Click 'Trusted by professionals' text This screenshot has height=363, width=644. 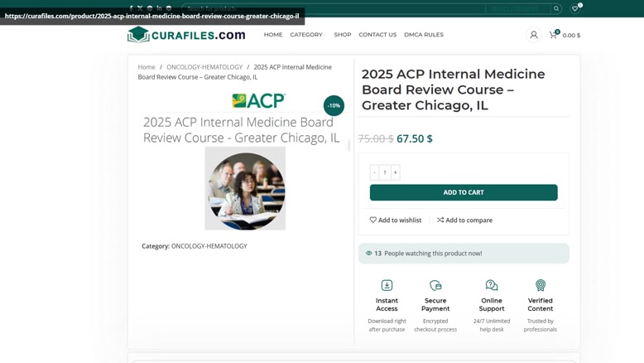[x=541, y=325]
